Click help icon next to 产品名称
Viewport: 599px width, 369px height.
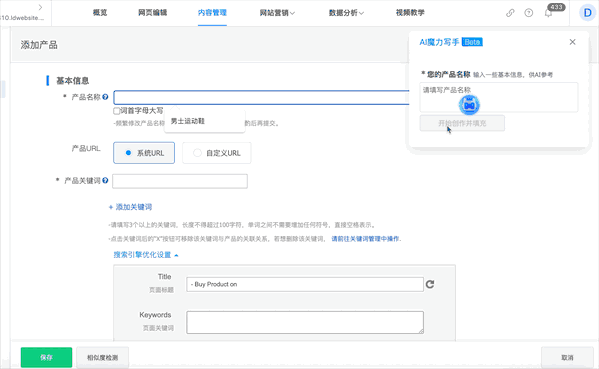coord(105,97)
